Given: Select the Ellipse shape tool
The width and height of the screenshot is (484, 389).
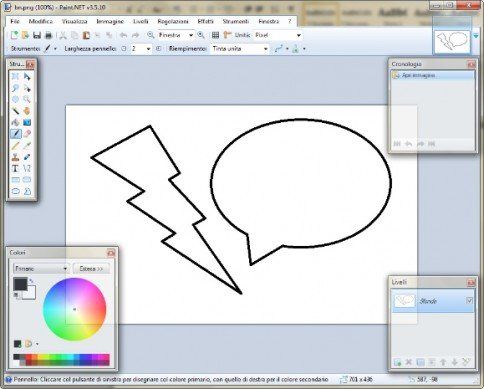Looking at the screenshot, I should [x=15, y=191].
